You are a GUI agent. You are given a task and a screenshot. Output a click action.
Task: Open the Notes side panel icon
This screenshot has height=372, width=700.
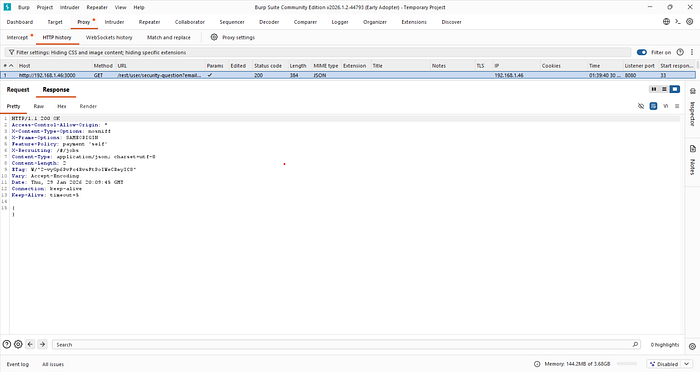692,149
